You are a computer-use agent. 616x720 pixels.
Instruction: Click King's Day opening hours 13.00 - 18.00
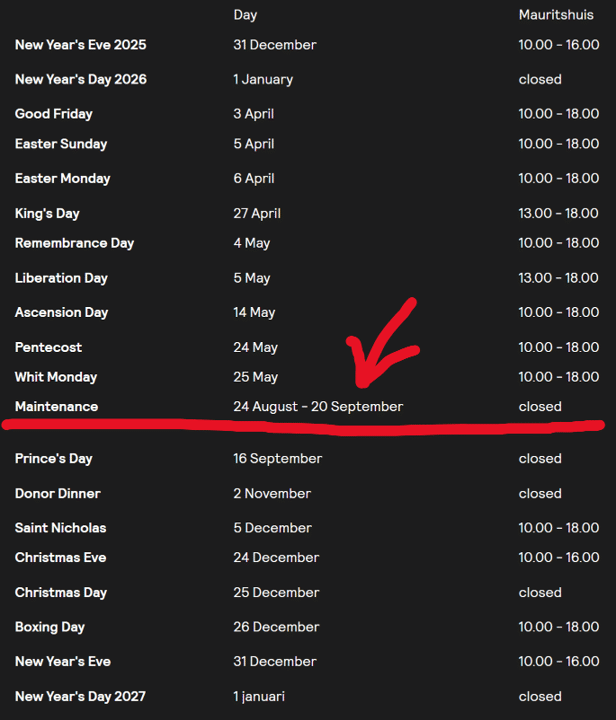point(559,213)
